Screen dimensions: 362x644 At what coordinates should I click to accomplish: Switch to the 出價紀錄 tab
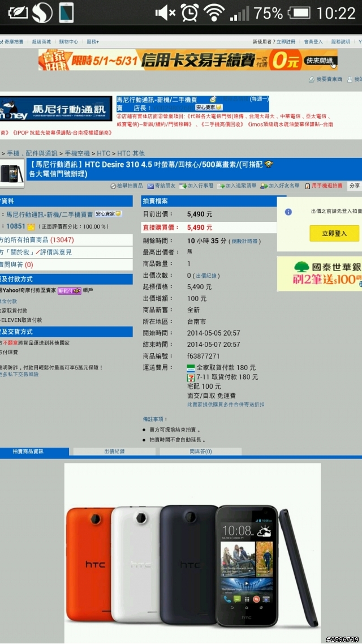114,452
